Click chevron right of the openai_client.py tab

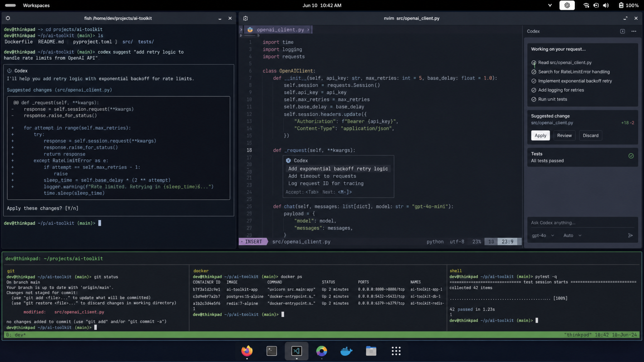pyautogui.click(x=308, y=30)
